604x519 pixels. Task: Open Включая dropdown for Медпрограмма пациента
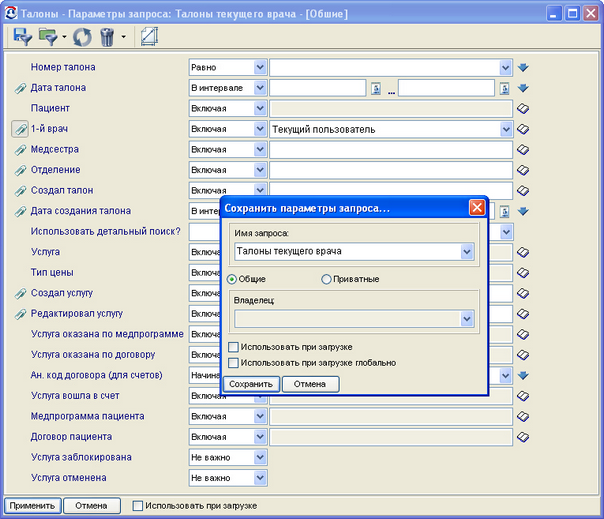260,416
